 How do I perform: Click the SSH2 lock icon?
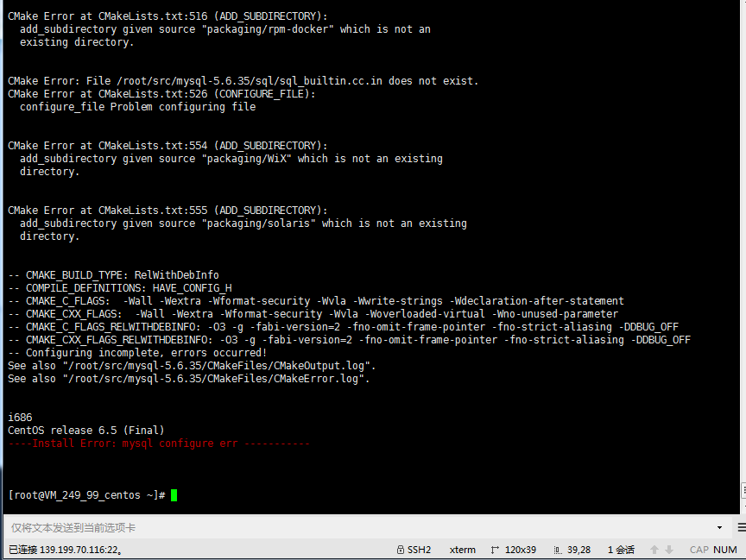[401, 550]
